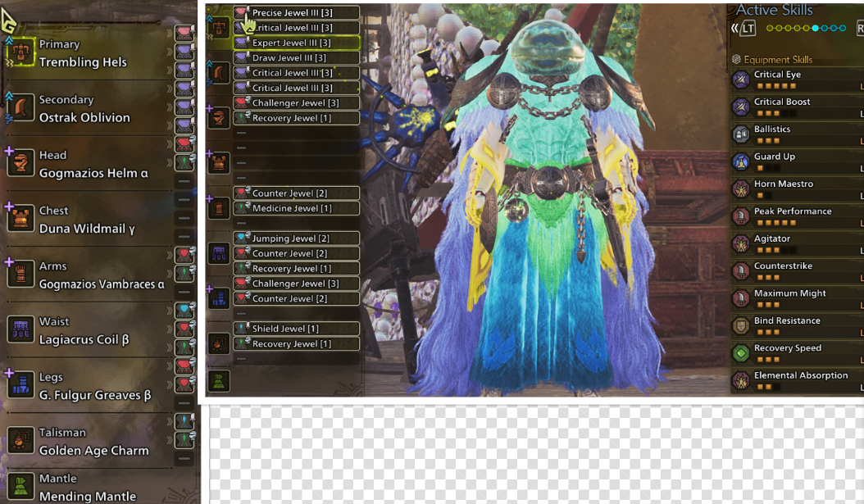Select Counter Jewel [2] under chest armor

297,193
